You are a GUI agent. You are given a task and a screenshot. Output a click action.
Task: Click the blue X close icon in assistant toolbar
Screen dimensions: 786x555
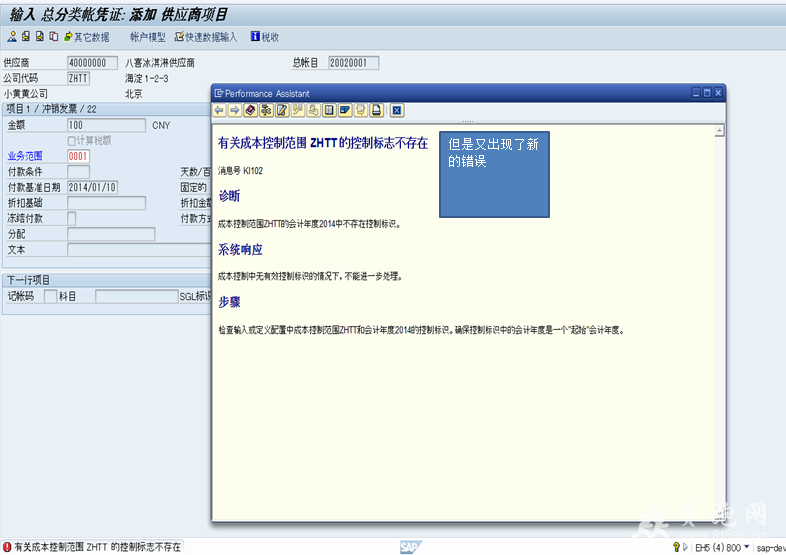pos(397,110)
